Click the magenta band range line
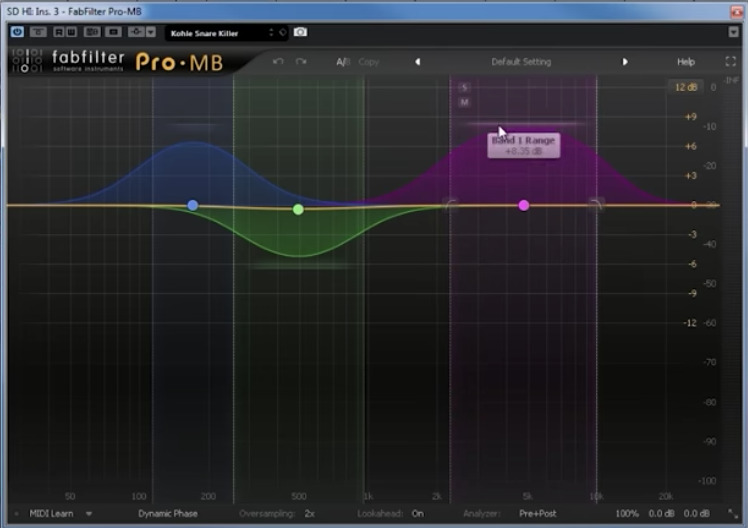748x528 pixels. click(x=525, y=124)
